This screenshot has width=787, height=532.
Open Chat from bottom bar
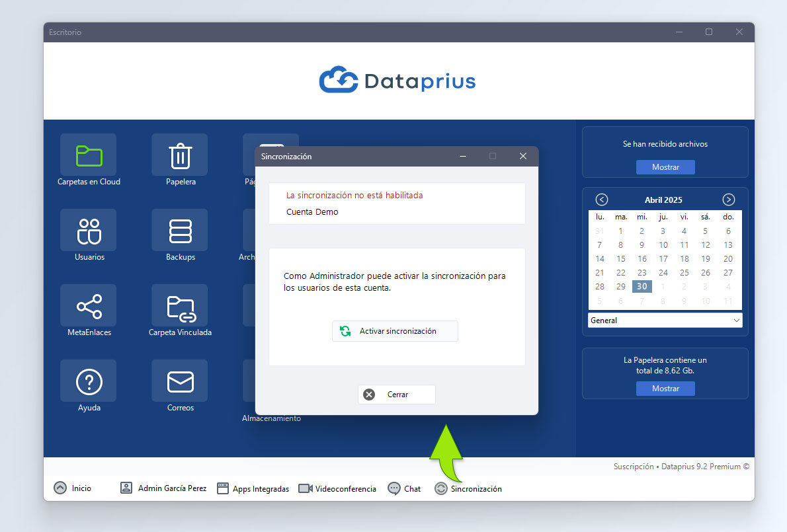click(404, 488)
